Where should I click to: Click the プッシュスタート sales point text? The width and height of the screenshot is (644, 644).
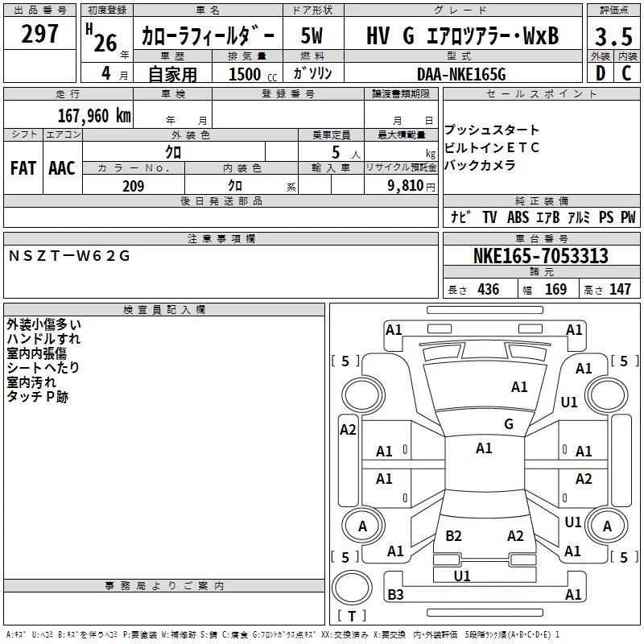click(492, 130)
